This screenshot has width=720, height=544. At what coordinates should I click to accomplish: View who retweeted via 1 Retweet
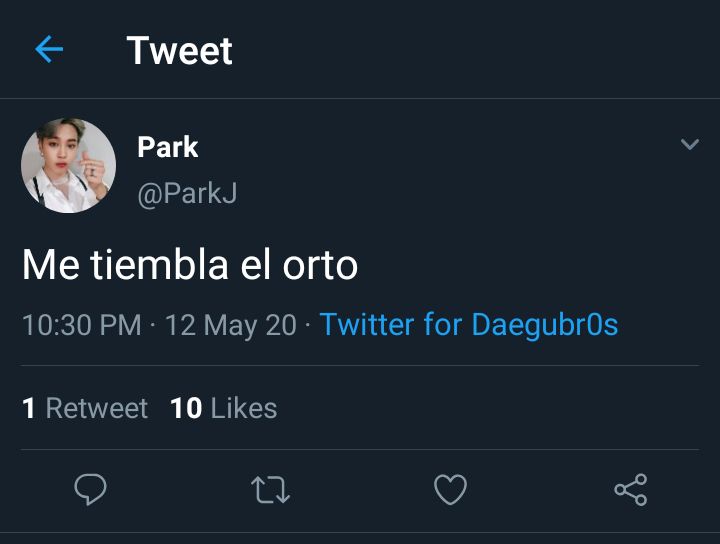pos(85,408)
